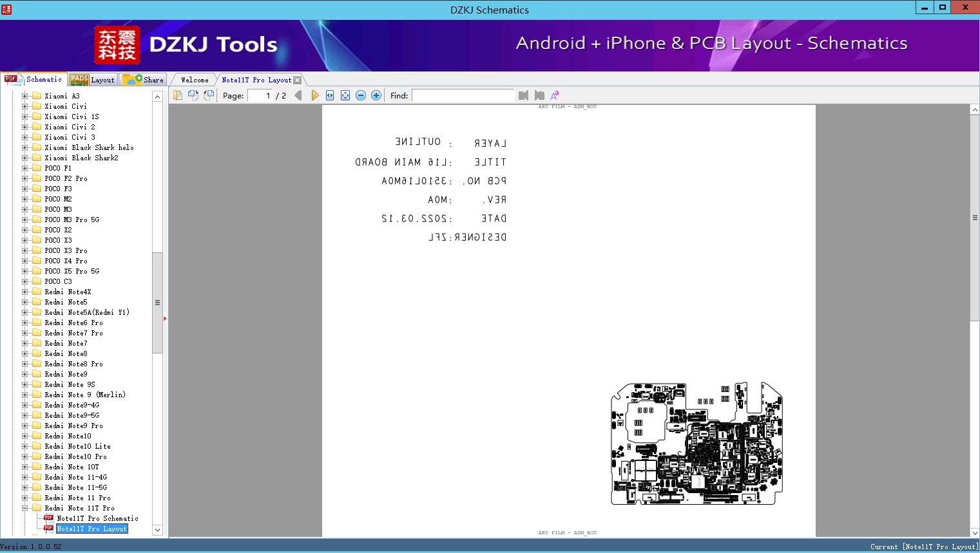
Task: Zoom out with the minus icon
Action: (x=361, y=95)
